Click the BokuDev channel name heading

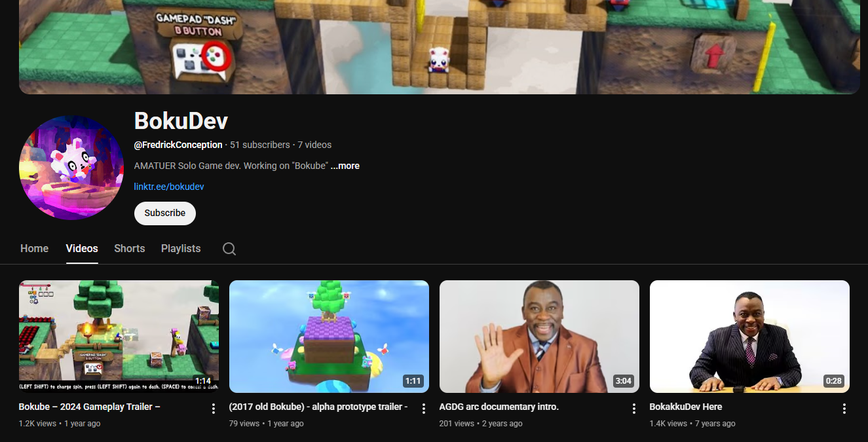(181, 120)
